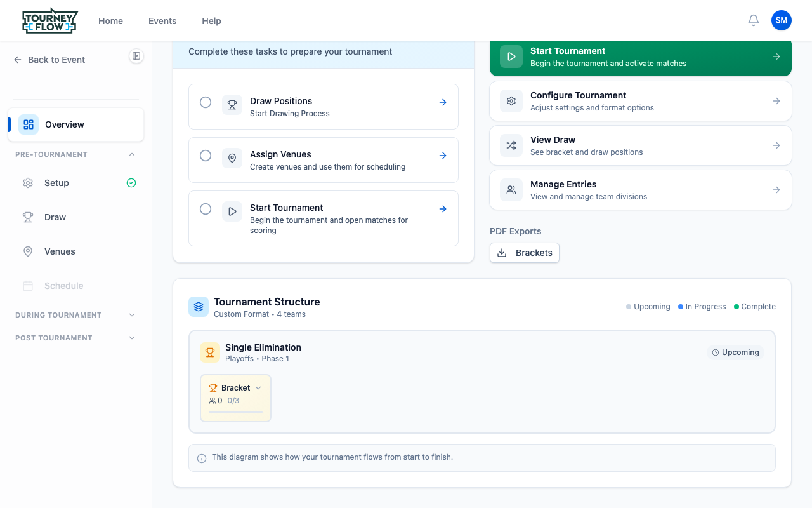Image resolution: width=812 pixels, height=508 pixels.
Task: Click the Upcoming status badge
Action: [736, 352]
